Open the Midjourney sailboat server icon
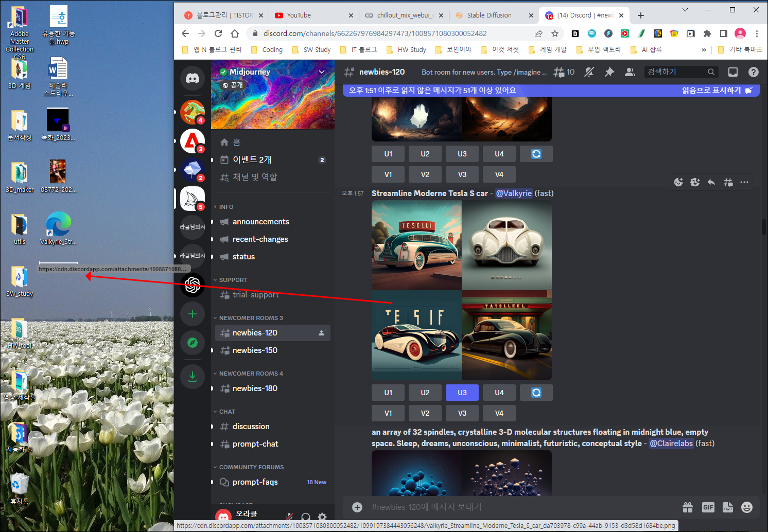This screenshot has height=532, width=768. point(193,199)
